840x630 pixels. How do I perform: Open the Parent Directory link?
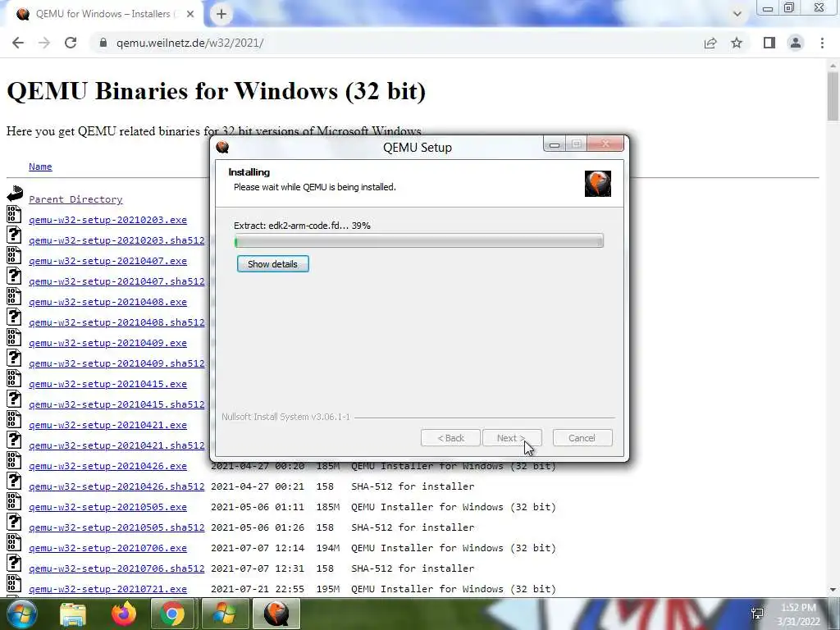[x=75, y=199]
